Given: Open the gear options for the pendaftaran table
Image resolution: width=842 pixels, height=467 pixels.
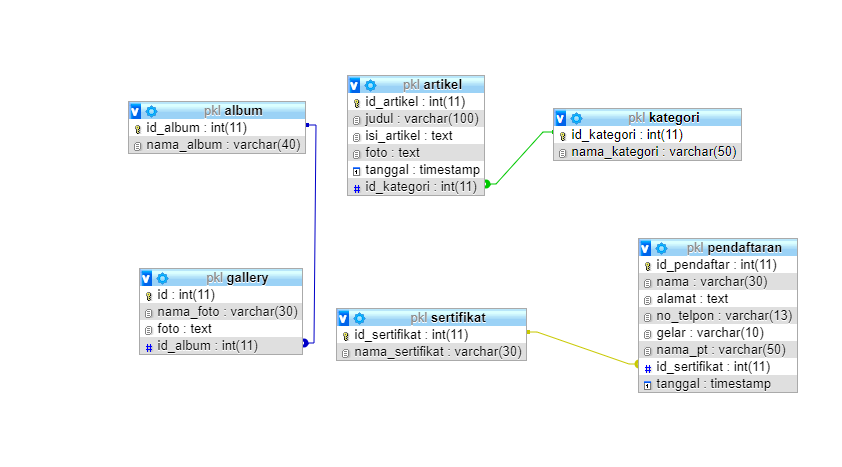Looking at the screenshot, I should pyautogui.click(x=661, y=248).
